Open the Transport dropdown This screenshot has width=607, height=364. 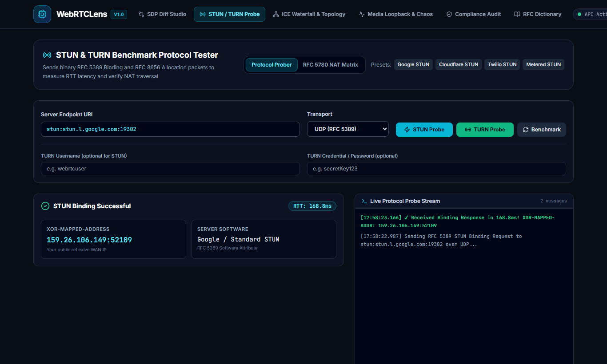coord(348,129)
